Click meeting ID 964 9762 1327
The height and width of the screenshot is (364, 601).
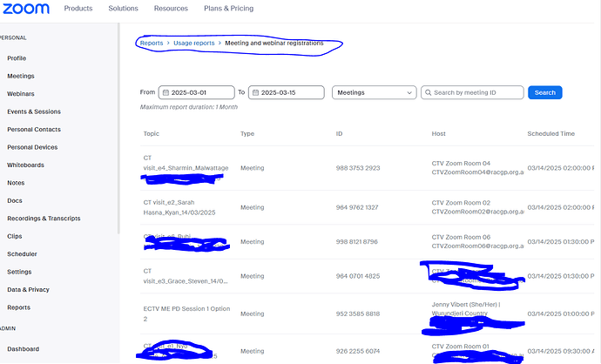point(357,207)
